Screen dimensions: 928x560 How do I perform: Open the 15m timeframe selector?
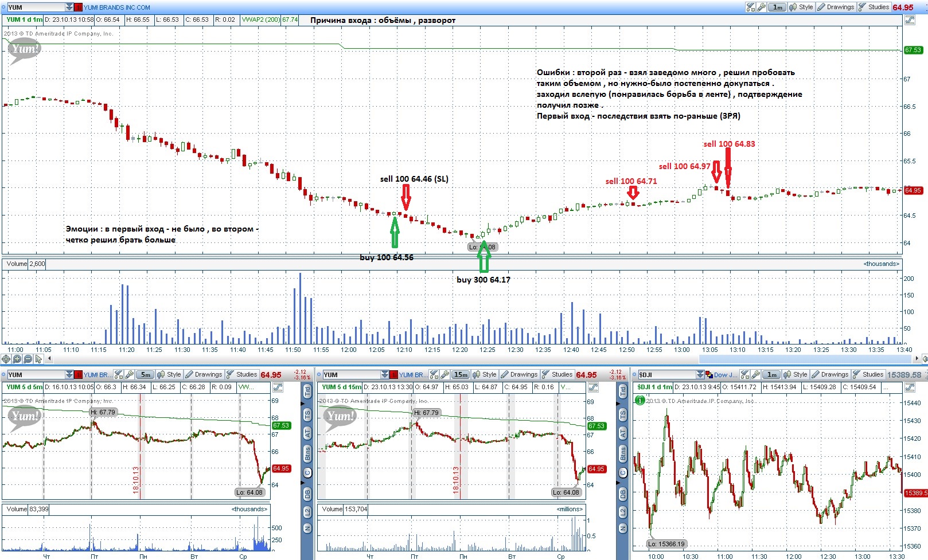tap(461, 374)
